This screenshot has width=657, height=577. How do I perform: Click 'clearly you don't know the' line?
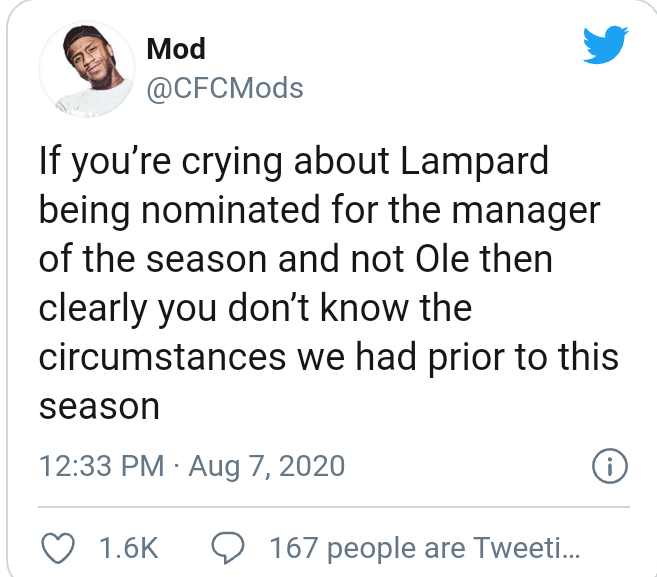coord(255,308)
